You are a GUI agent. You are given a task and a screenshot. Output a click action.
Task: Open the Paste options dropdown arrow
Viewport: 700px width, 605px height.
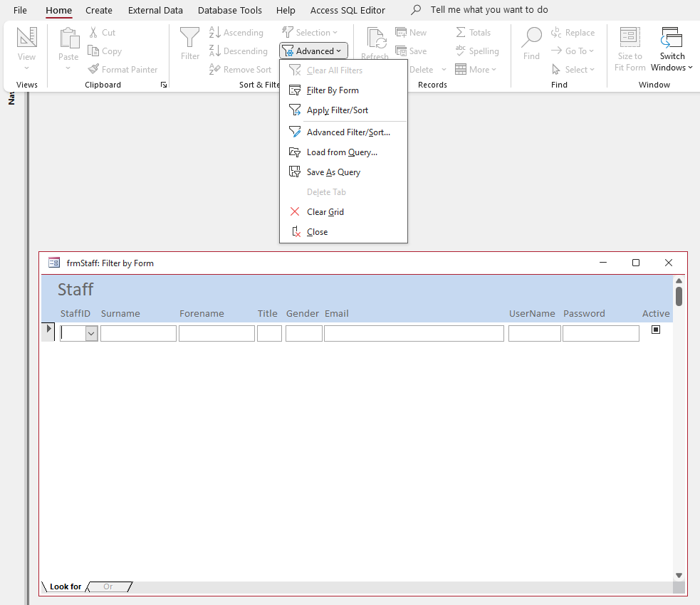pyautogui.click(x=68, y=68)
